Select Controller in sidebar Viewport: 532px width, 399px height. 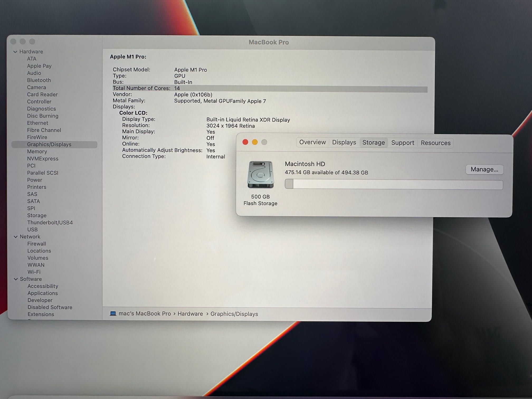coord(39,102)
